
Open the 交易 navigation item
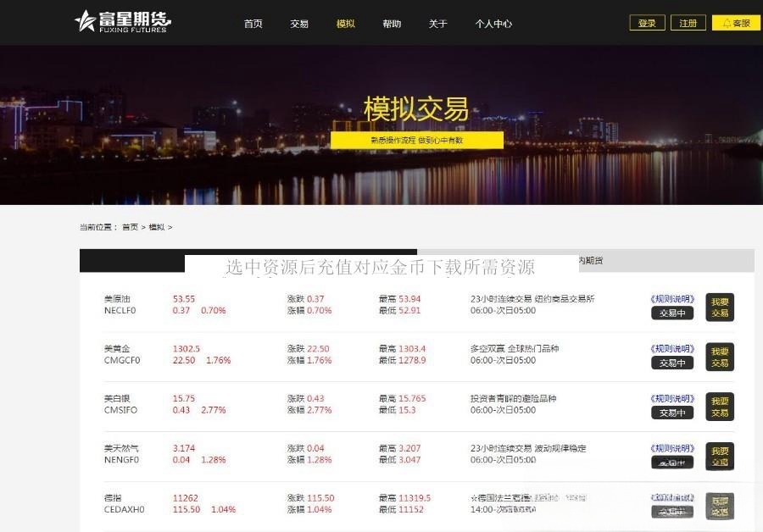coord(298,24)
